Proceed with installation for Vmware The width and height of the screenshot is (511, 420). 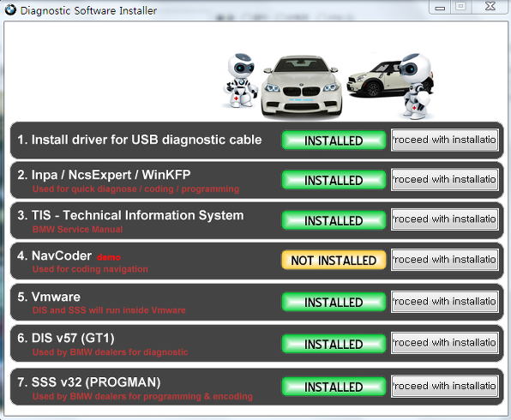pyautogui.click(x=445, y=302)
